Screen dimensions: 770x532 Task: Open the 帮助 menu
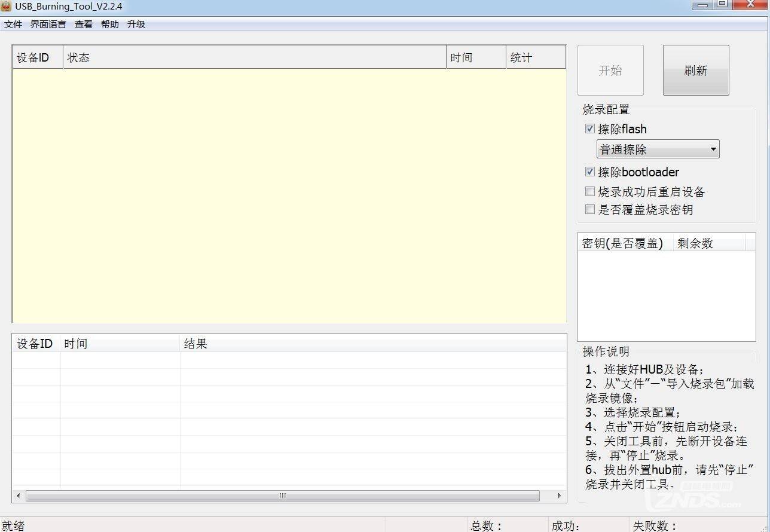[110, 25]
